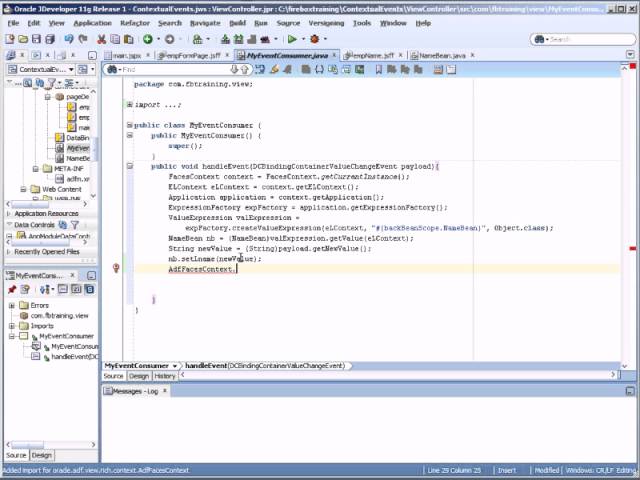640x480 pixels.
Task: Click the curly braces code icon
Action: pyautogui.click(x=319, y=69)
